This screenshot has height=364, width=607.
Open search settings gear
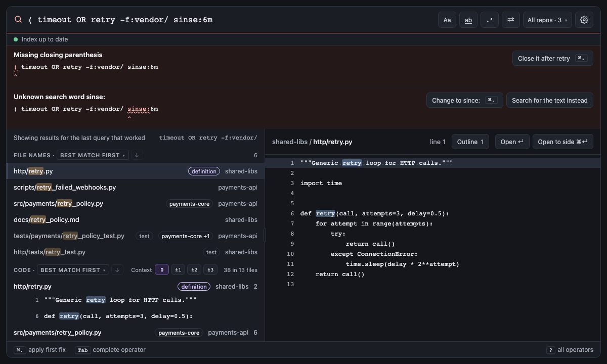tap(584, 20)
